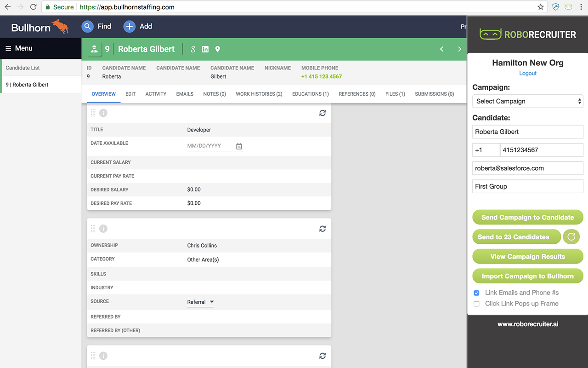Open the Files (1) tab
This screenshot has height=368, width=588.
pyautogui.click(x=395, y=94)
